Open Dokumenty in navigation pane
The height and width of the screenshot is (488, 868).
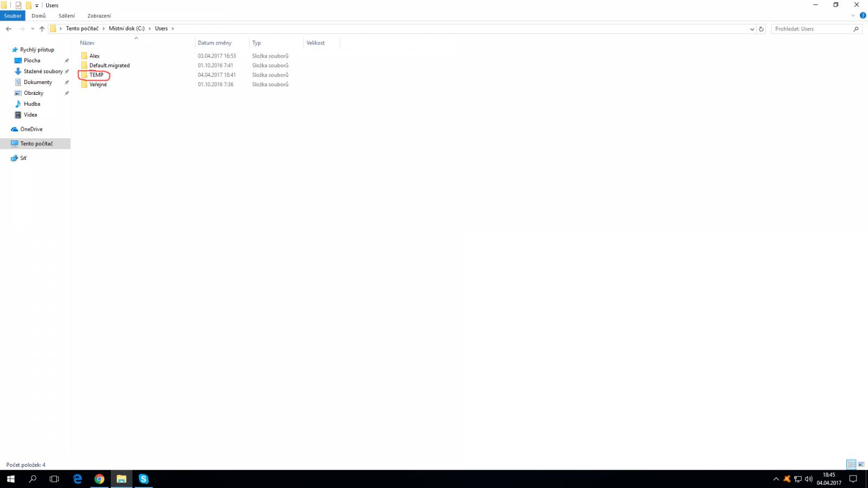click(x=37, y=82)
